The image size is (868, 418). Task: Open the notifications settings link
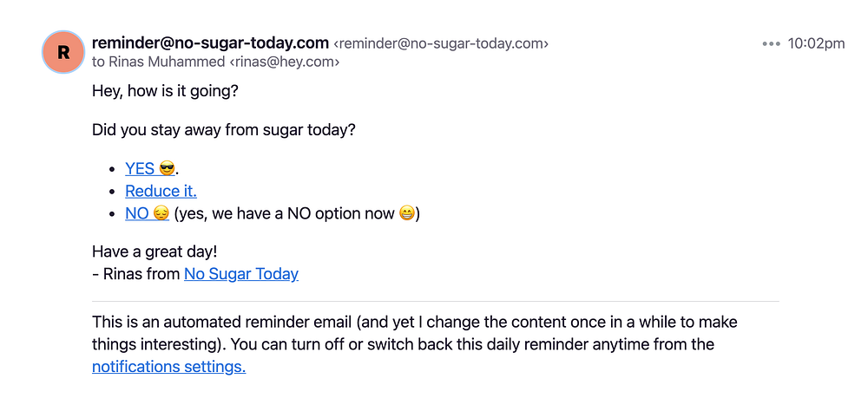(168, 367)
